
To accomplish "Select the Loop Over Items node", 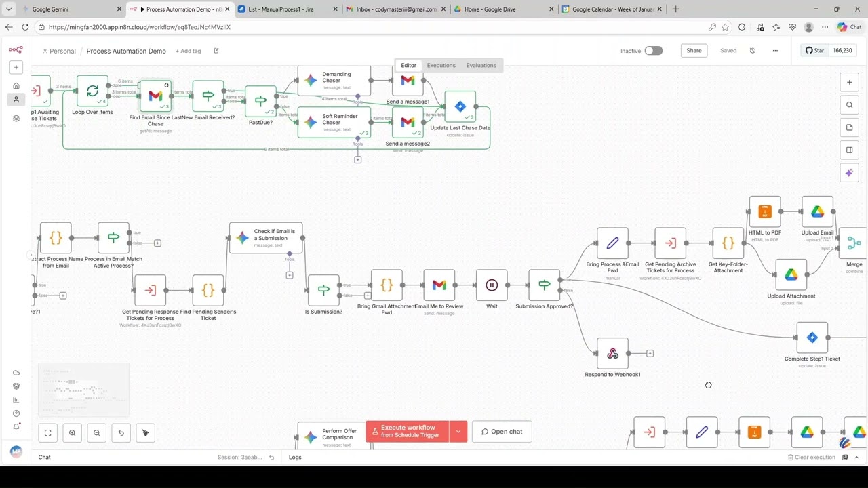I will click(92, 91).
